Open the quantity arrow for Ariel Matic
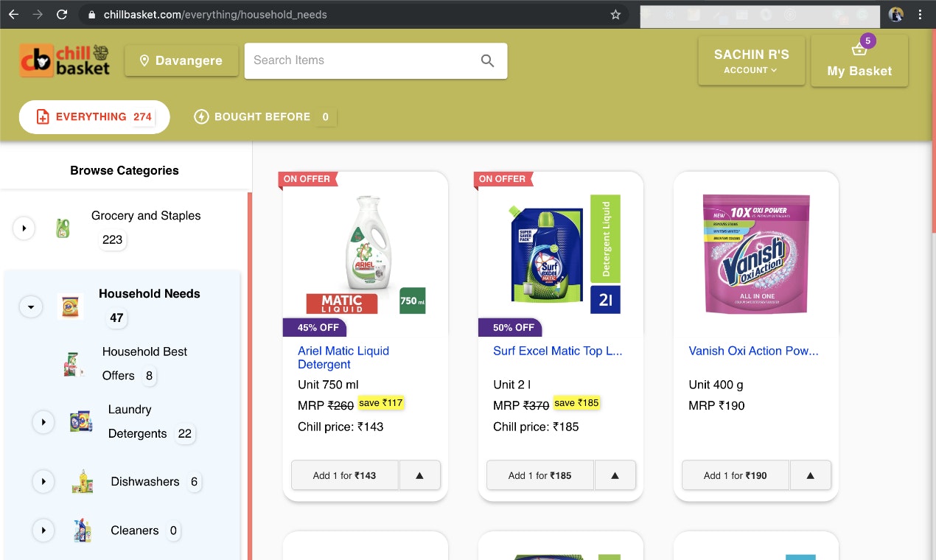 tap(419, 475)
